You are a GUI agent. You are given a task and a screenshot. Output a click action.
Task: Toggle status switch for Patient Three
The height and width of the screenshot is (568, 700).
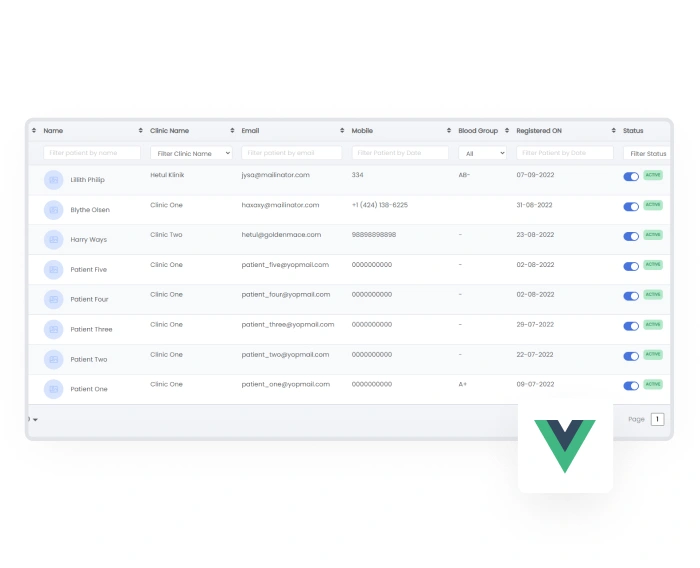click(x=631, y=326)
